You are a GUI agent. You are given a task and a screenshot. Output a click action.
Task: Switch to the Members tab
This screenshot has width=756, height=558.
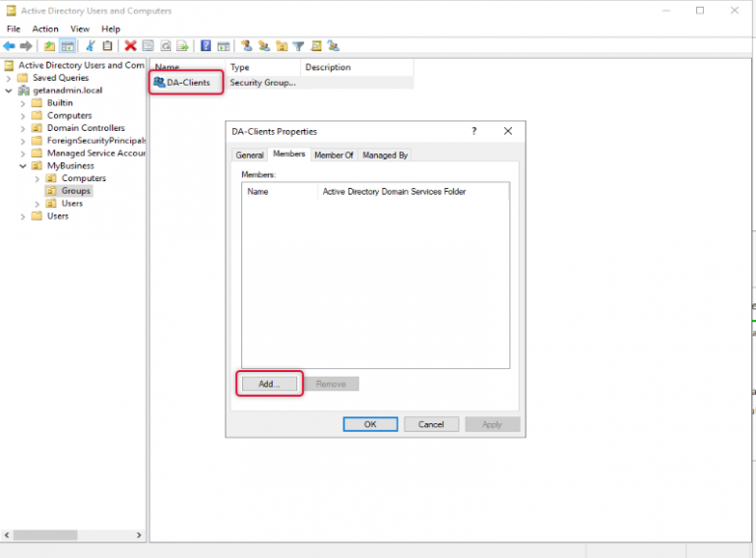pyautogui.click(x=288, y=154)
